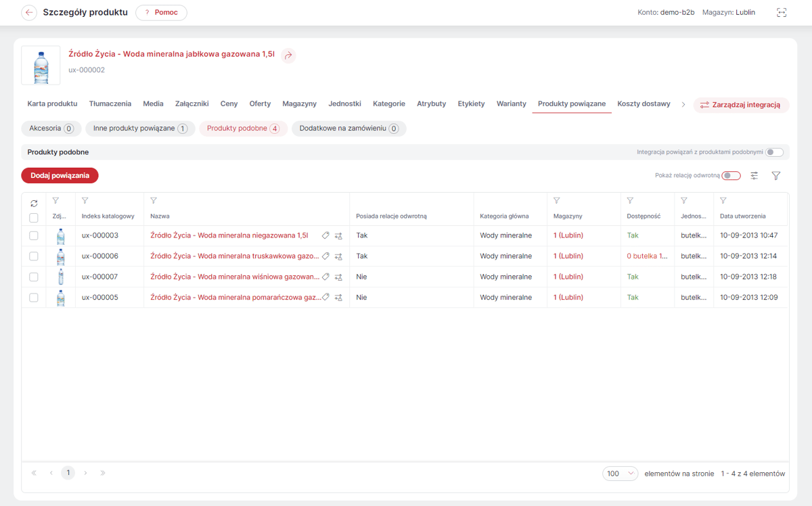Click the fullscreen scan icon in top bar

tap(782, 12)
